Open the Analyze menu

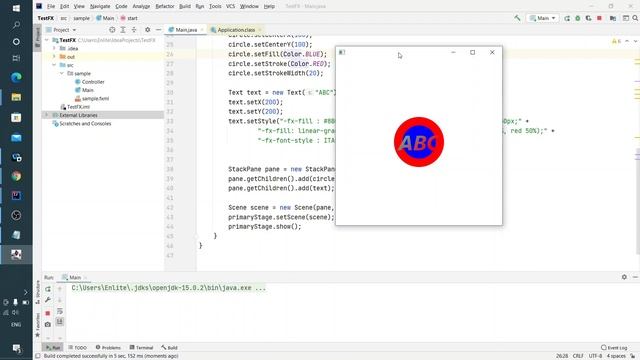[x=141, y=6]
